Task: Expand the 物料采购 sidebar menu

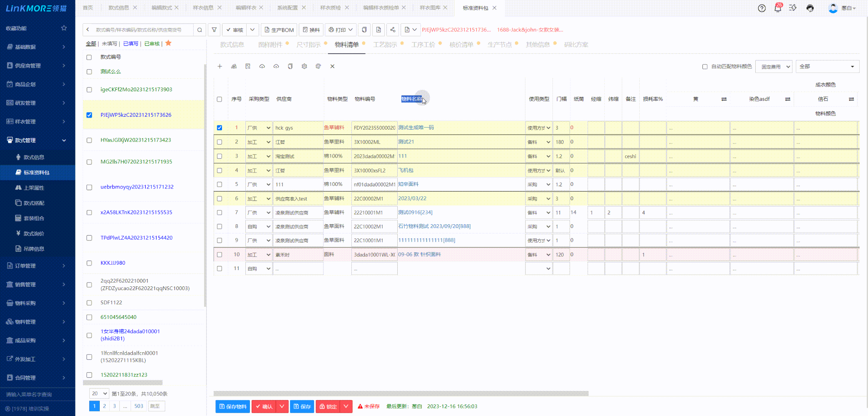Action: tap(38, 303)
